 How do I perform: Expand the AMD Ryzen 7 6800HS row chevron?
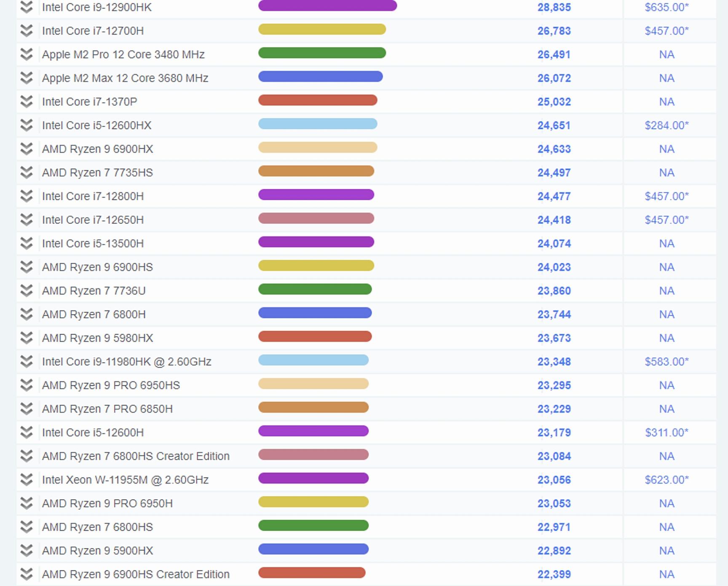27,527
